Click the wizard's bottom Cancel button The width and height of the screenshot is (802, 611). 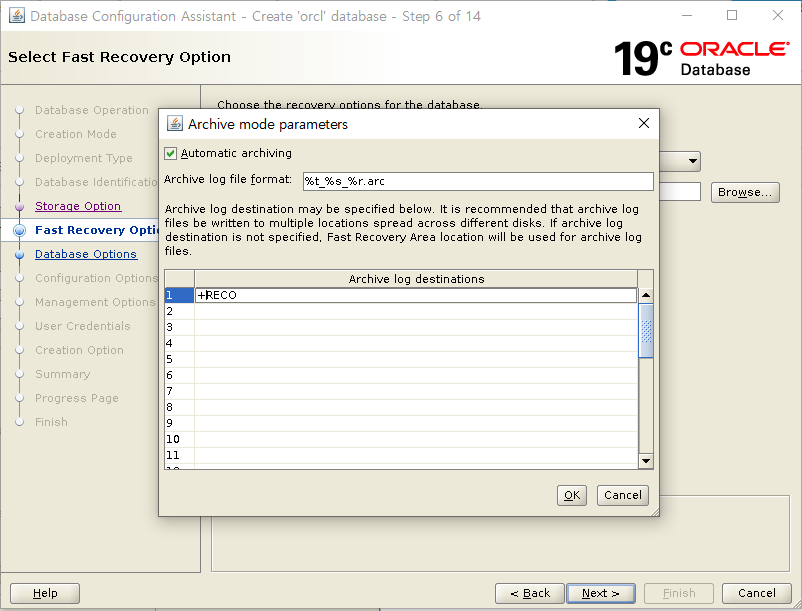click(756, 593)
